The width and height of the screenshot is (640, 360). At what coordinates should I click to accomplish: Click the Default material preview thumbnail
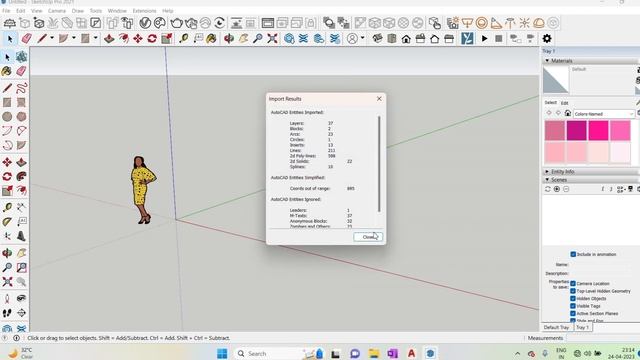click(556, 80)
